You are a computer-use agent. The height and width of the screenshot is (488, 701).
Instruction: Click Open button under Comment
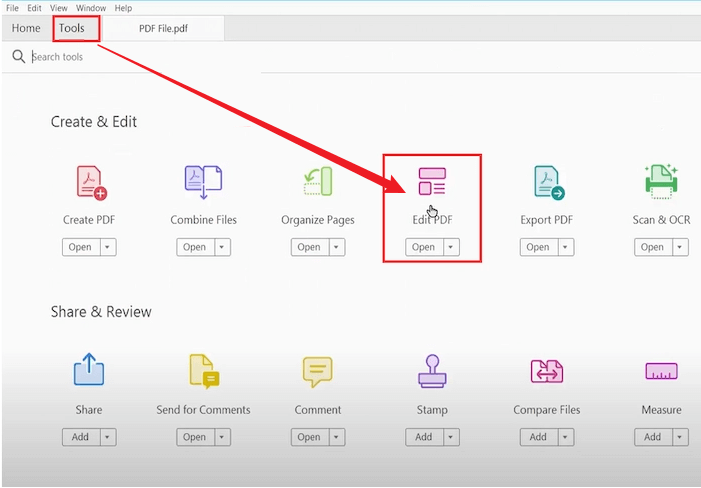[x=309, y=437]
